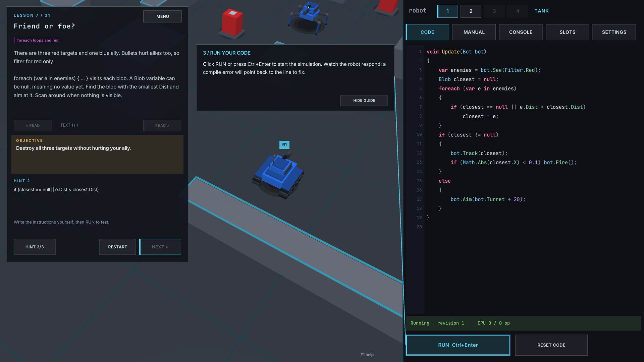Click the HINT 3/3 button

pos(35,247)
